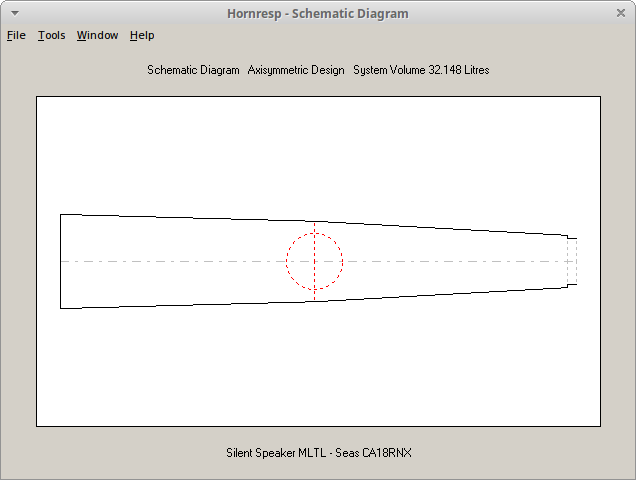Open the Window menu
Screen dimensions: 636x480
pos(97,35)
